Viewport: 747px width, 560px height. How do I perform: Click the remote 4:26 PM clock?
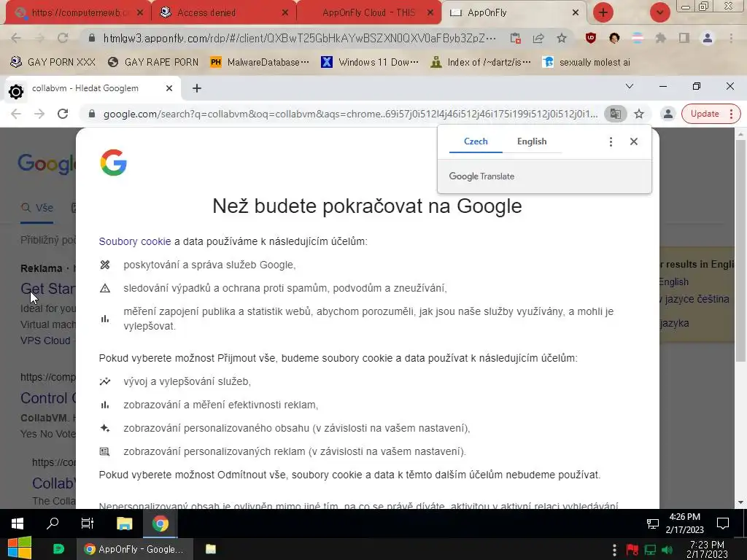pos(684,524)
